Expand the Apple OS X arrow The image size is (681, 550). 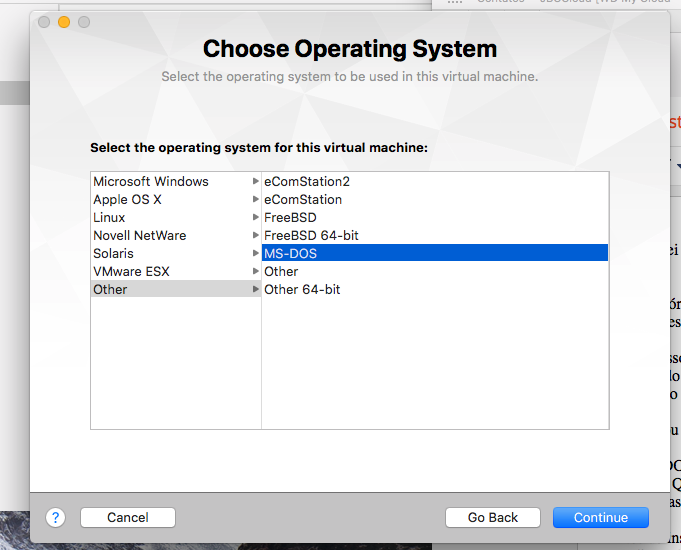coord(255,200)
